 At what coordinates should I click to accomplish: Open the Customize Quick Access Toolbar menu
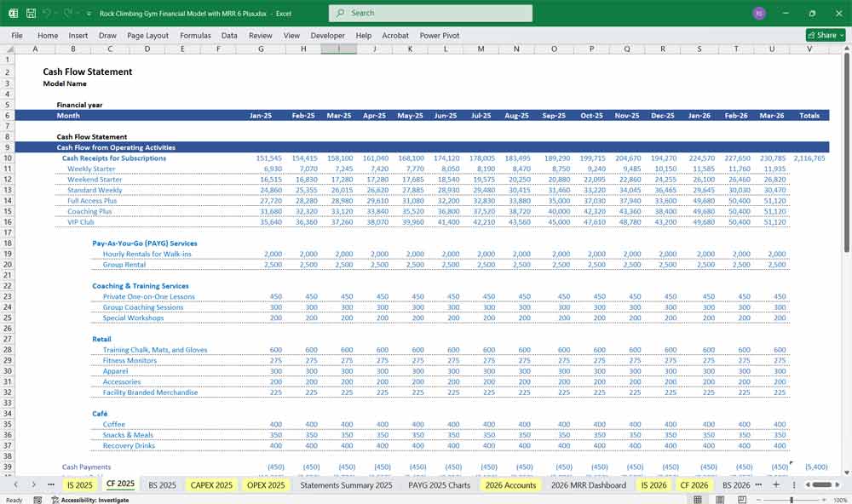click(89, 13)
